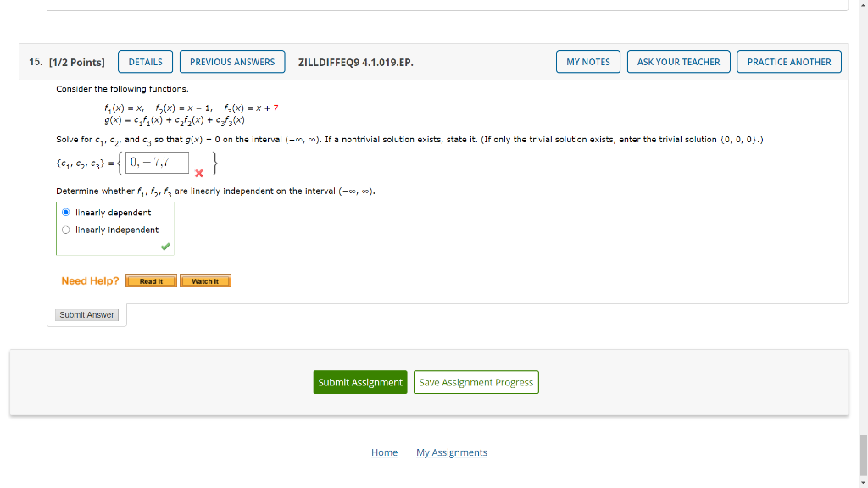Image resolution: width=868 pixels, height=488 pixels.
Task: Click the right-side scrollbar track
Action: (x=862, y=254)
